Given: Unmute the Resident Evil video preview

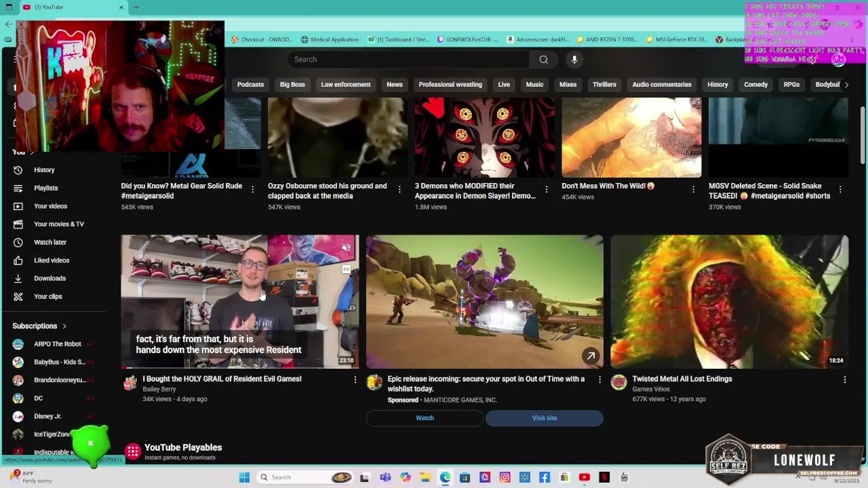Looking at the screenshot, I should (346, 248).
